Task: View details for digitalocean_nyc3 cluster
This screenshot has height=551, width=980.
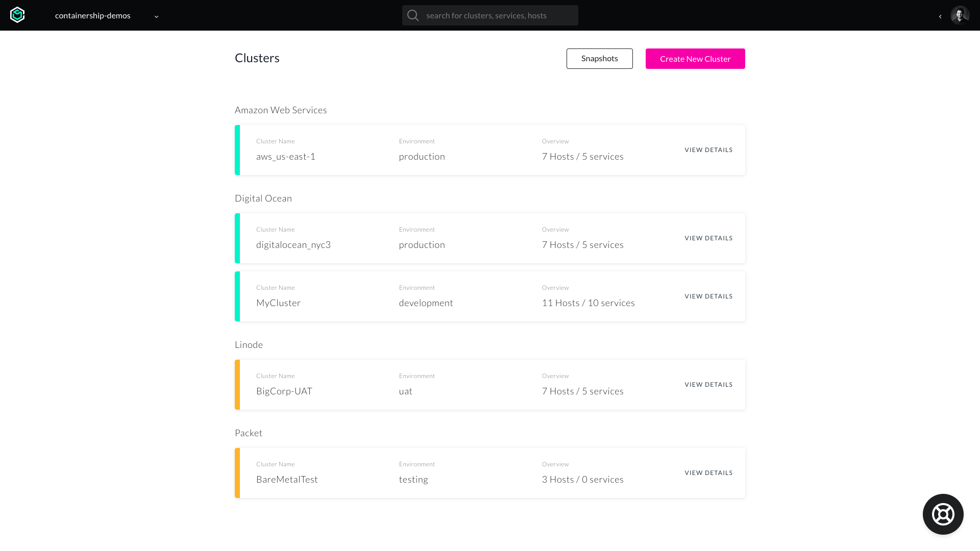Action: tap(708, 238)
